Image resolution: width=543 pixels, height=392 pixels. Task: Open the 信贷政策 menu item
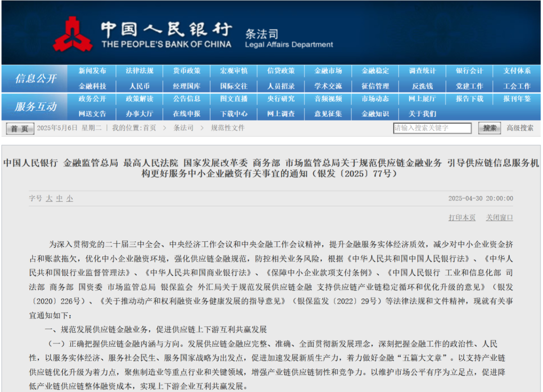(x=281, y=71)
